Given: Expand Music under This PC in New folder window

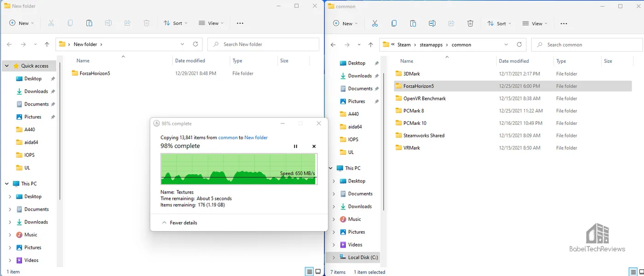Looking at the screenshot, I should click(10, 235).
